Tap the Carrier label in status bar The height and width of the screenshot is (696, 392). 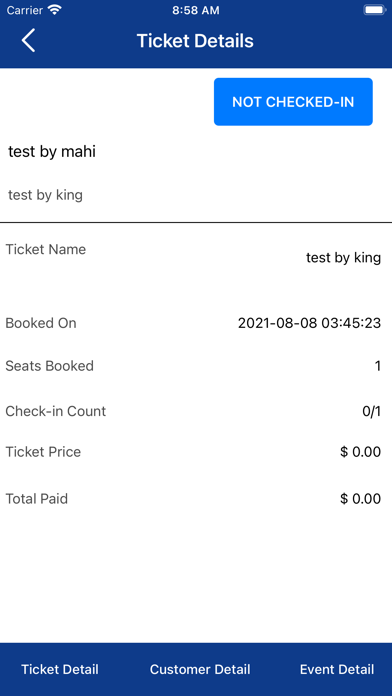tap(25, 10)
